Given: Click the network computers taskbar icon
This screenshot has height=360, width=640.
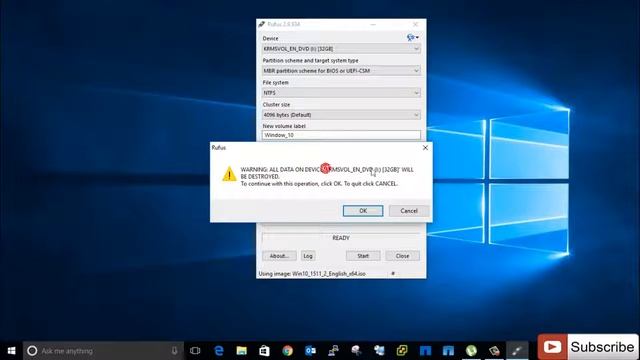Looking at the screenshot, I should tap(333, 351).
